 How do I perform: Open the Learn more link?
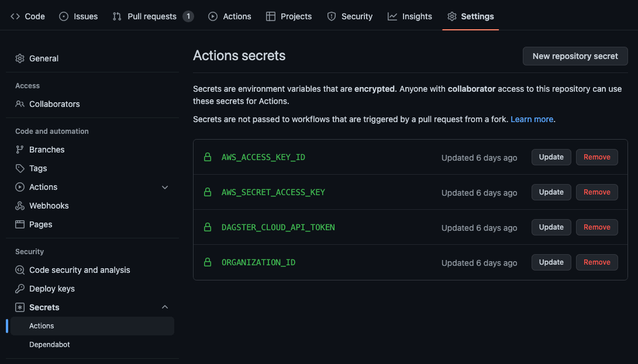[x=531, y=119]
